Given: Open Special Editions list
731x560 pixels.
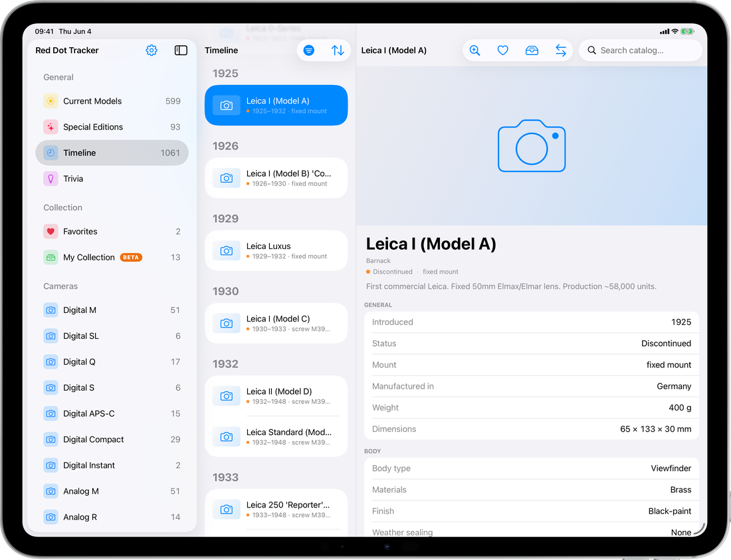Looking at the screenshot, I should [112, 127].
